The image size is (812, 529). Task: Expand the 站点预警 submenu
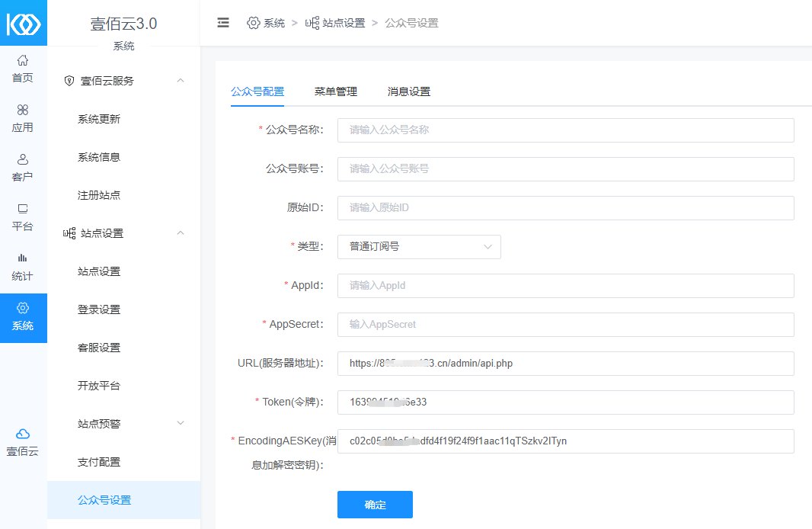pos(181,423)
